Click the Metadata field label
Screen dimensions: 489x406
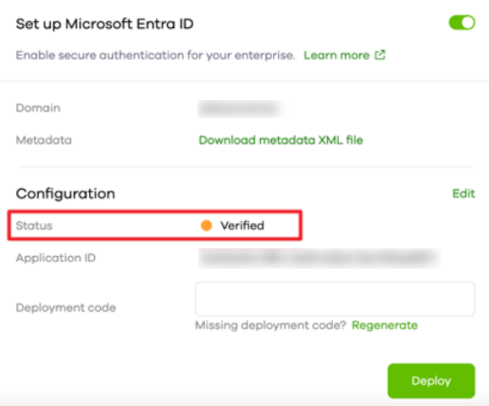point(44,140)
